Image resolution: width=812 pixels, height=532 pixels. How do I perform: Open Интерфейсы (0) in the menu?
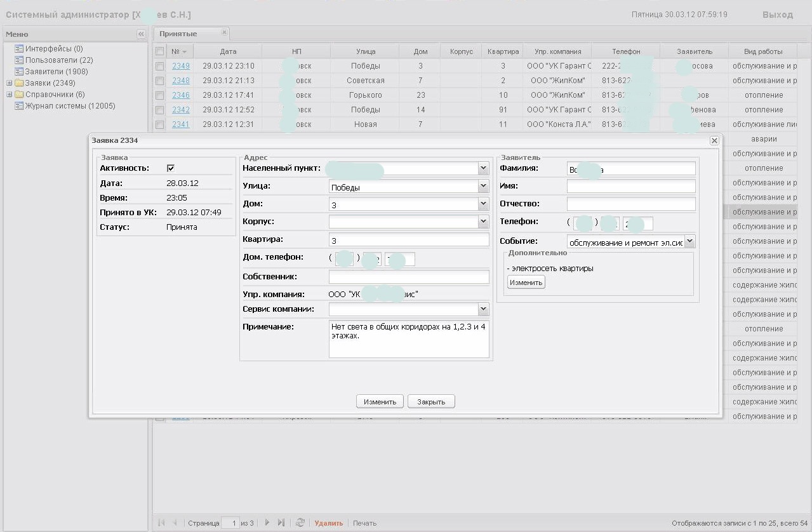[x=54, y=49]
